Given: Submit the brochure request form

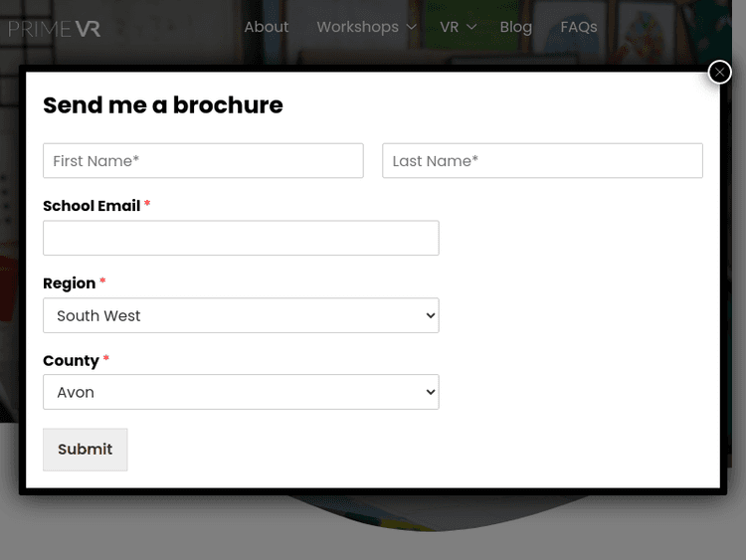Looking at the screenshot, I should coord(86,450).
